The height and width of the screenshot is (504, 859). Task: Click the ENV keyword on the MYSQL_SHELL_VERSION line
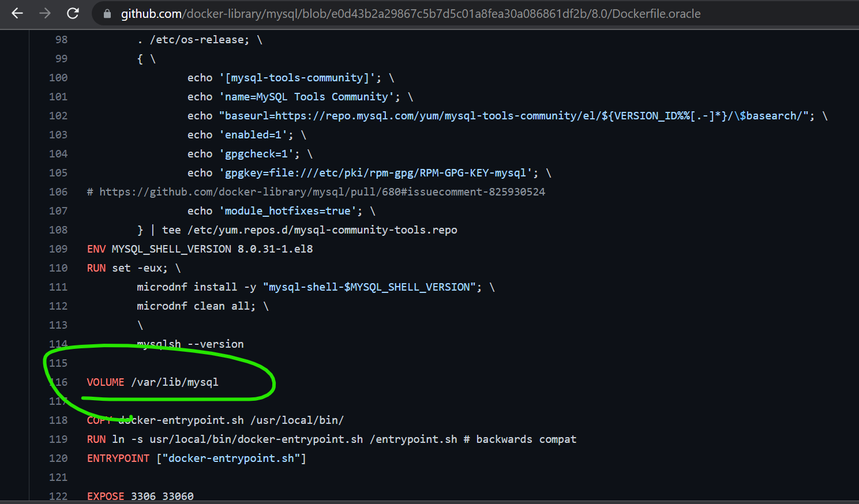coord(96,249)
